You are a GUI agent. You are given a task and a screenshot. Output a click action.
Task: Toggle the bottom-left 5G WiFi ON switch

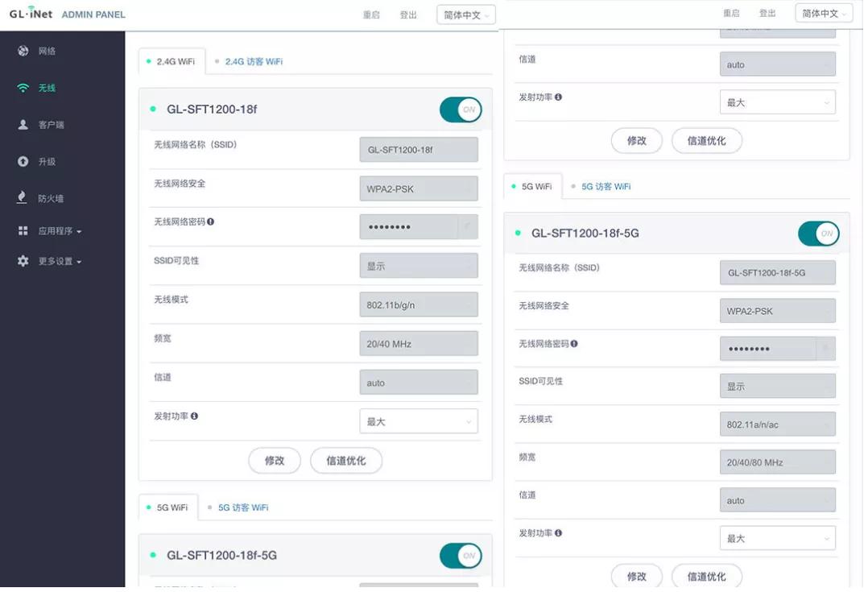[x=460, y=556]
